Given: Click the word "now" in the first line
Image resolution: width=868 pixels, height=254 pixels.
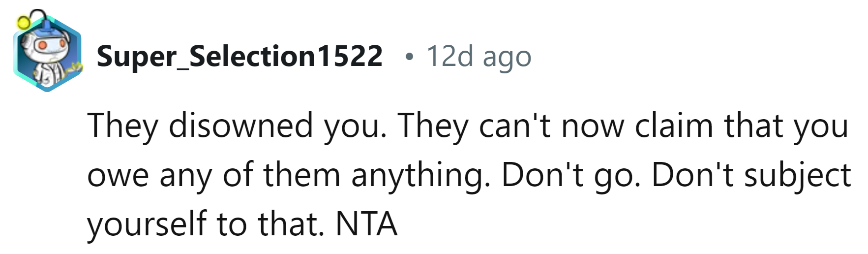Looking at the screenshot, I should point(592,126).
